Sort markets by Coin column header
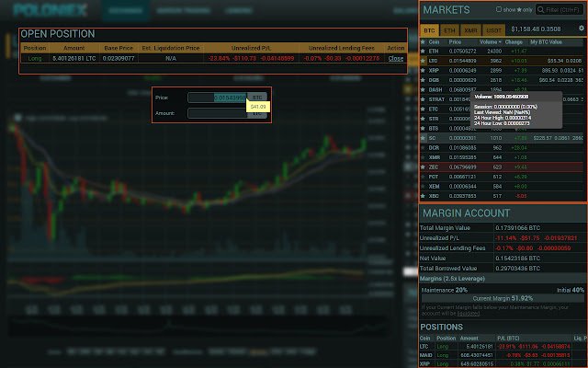The width and height of the screenshot is (588, 368). (434, 42)
